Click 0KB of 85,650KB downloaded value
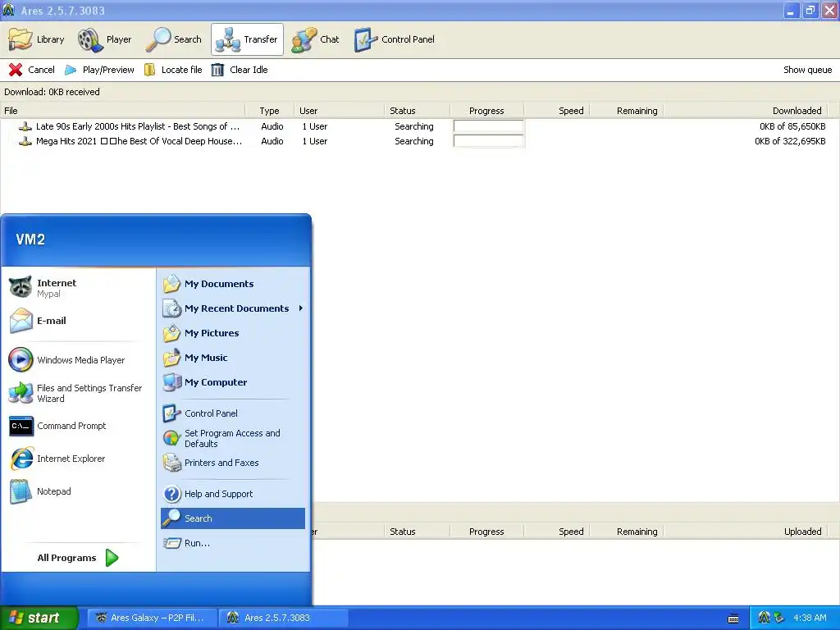 [x=792, y=126]
